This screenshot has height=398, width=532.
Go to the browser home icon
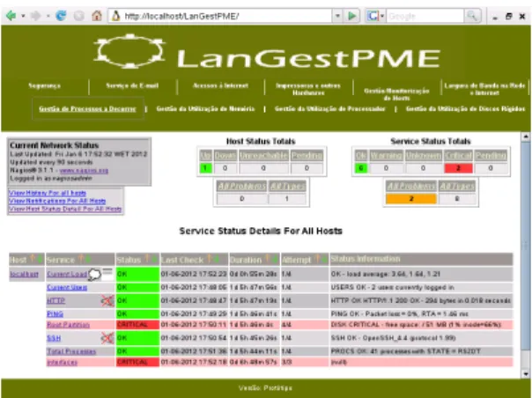click(97, 16)
